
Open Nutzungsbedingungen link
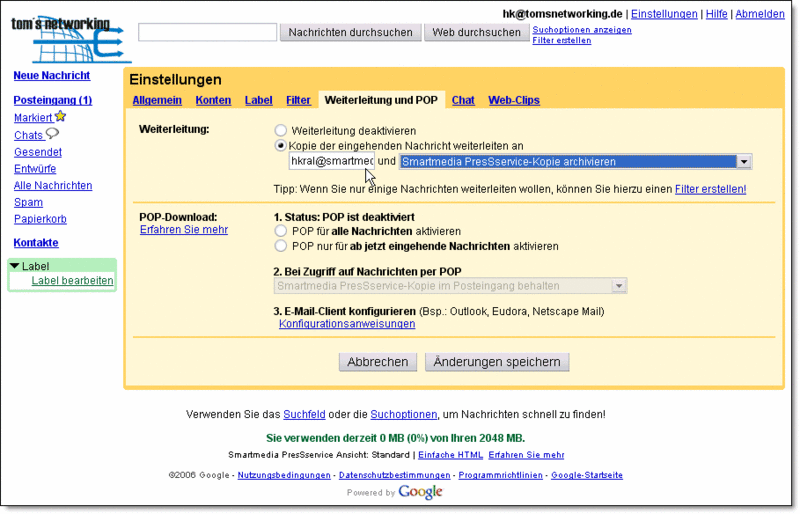(x=284, y=475)
